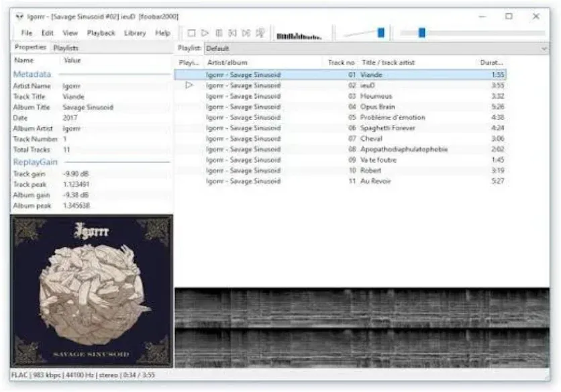Select track 02 ieuD

click(340, 85)
